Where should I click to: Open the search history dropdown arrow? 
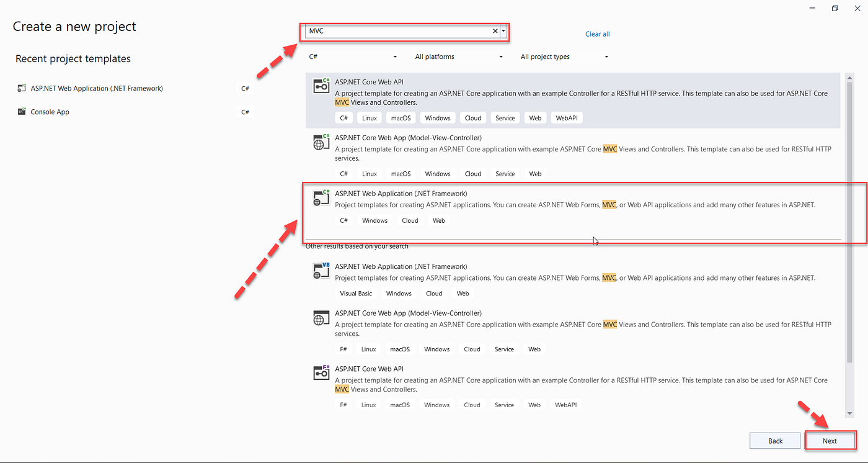(503, 30)
